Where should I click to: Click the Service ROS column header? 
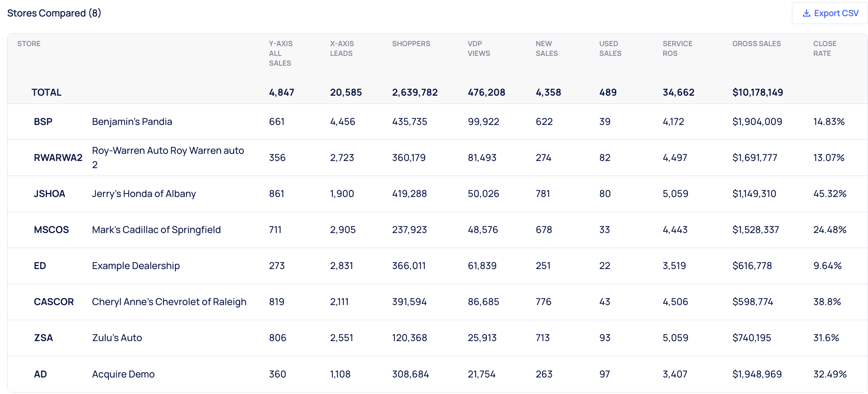pos(677,48)
